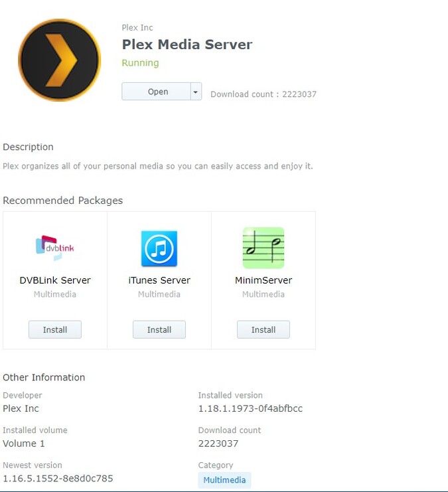Viewport: 448px width, 492px height.
Task: Install the iTunes Server package
Action: point(159,329)
